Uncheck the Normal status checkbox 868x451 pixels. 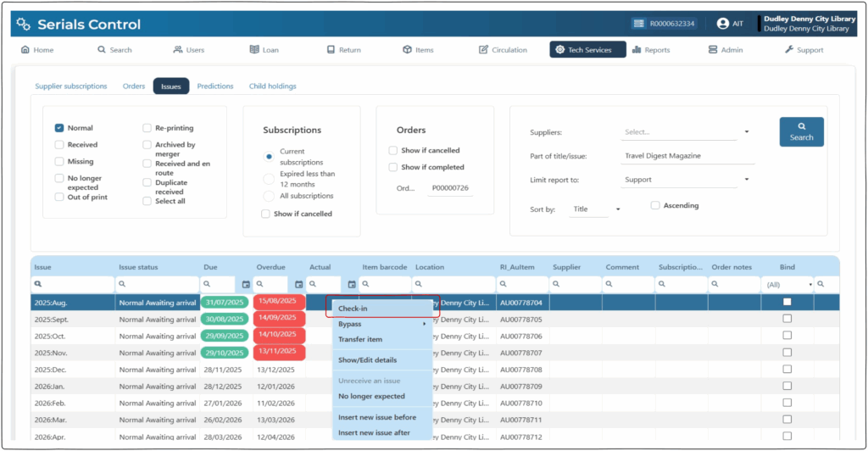[59, 128]
